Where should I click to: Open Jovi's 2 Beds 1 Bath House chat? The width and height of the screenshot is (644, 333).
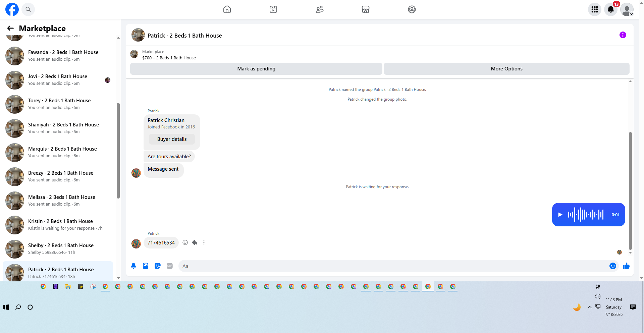point(58,80)
